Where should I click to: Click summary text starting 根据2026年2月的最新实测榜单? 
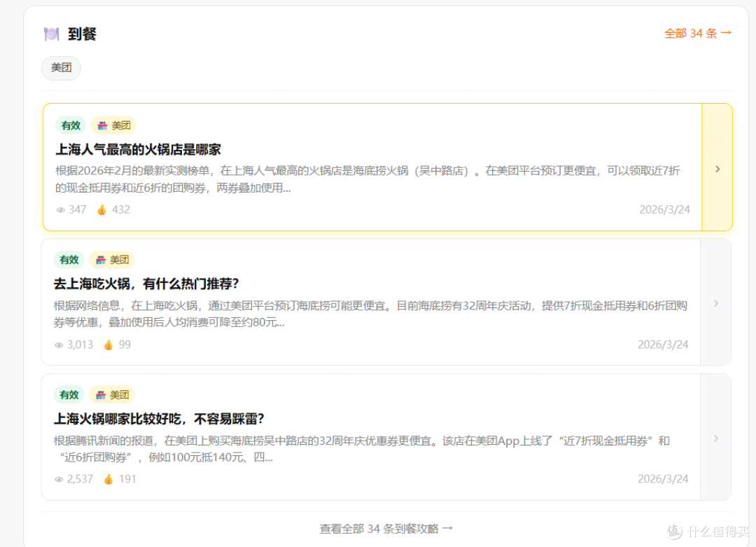click(367, 179)
